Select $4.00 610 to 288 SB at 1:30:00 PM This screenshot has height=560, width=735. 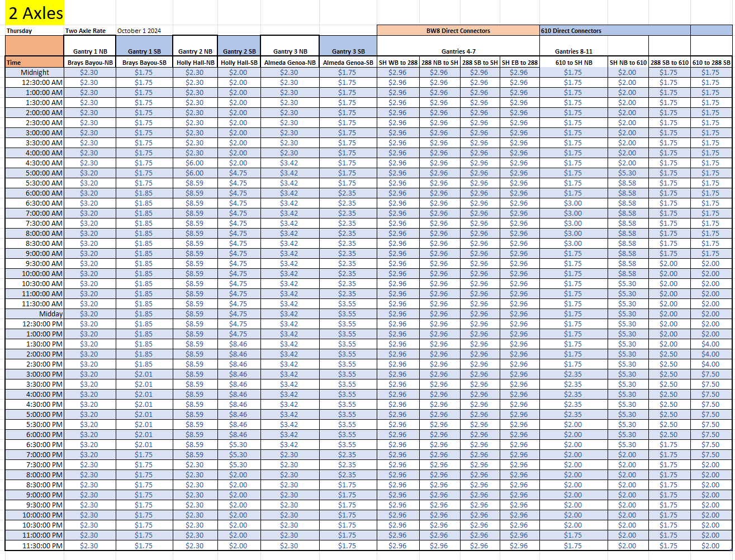click(x=711, y=344)
